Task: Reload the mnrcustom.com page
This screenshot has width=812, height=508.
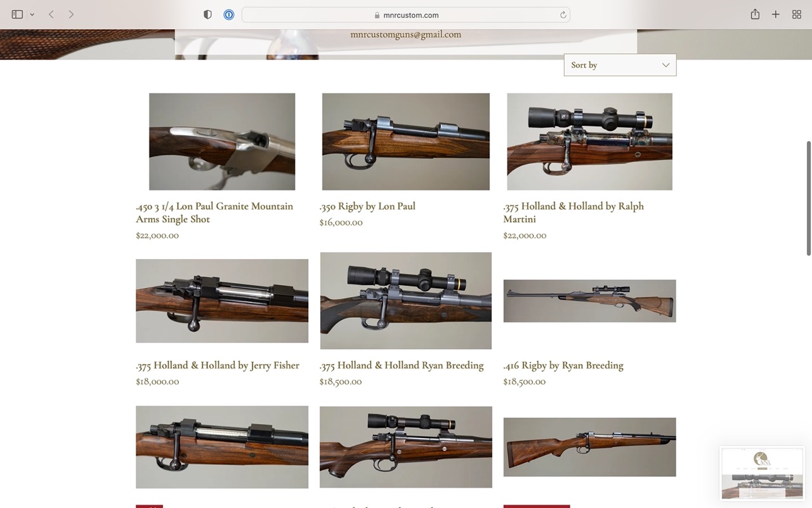Action: (563, 15)
